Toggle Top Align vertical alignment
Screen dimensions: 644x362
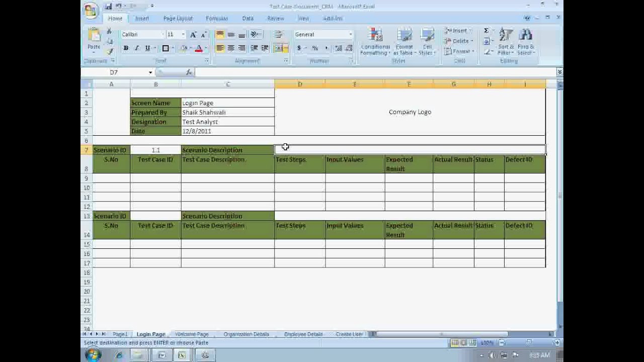[x=220, y=35]
